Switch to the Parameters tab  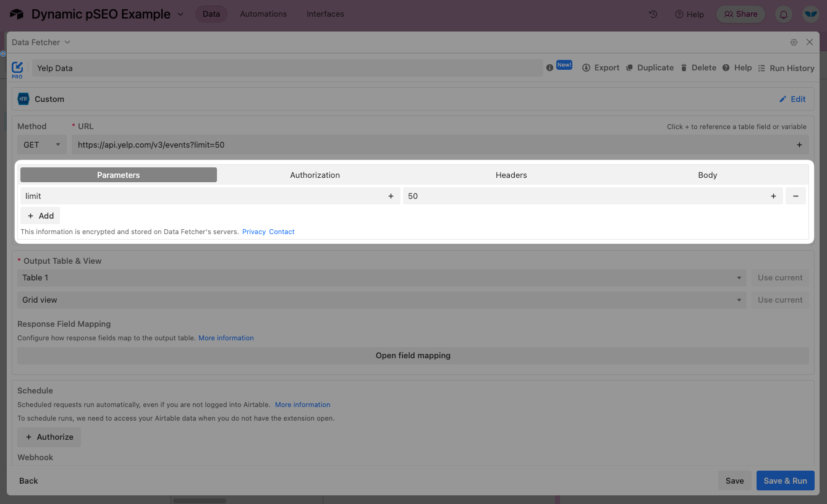point(119,175)
